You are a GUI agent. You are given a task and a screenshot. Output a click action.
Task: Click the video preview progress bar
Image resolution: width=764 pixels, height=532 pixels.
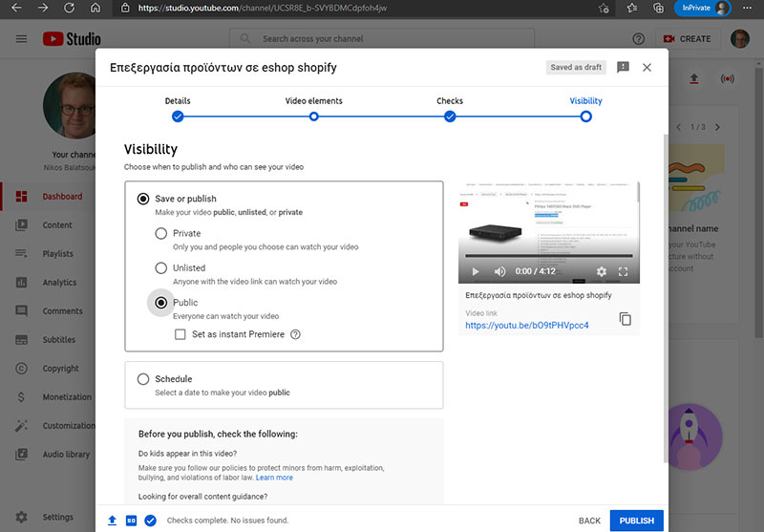pyautogui.click(x=548, y=256)
